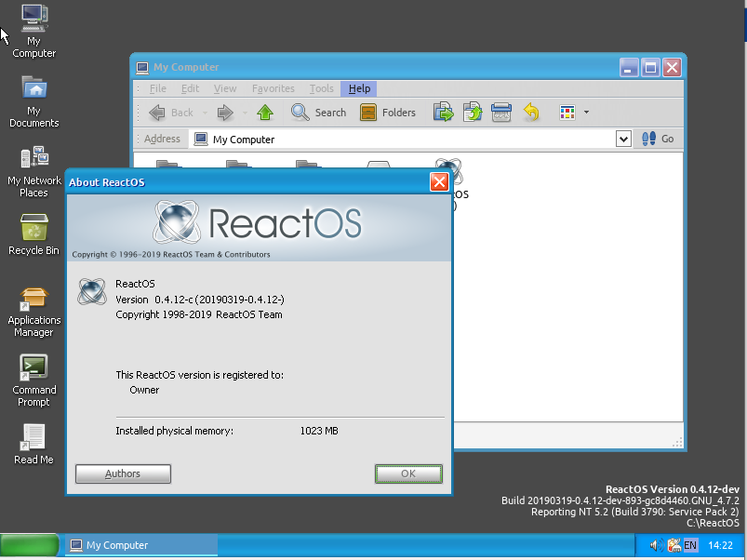The image size is (747, 560).
Task: Click the 1023 MB memory value
Action: point(319,431)
